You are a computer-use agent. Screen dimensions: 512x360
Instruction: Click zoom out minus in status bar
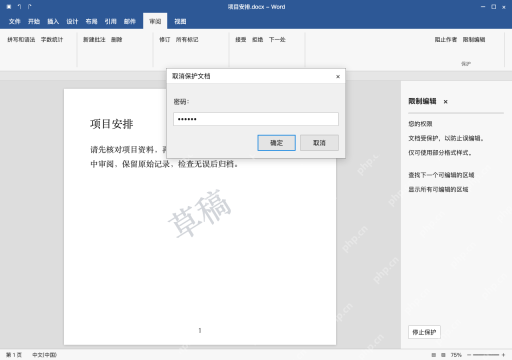(469, 355)
